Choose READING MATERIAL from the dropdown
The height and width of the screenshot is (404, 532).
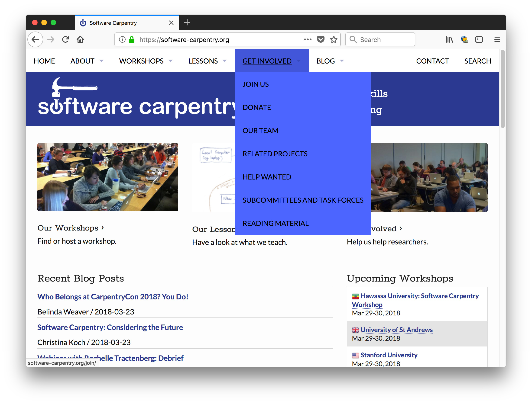(x=303, y=223)
